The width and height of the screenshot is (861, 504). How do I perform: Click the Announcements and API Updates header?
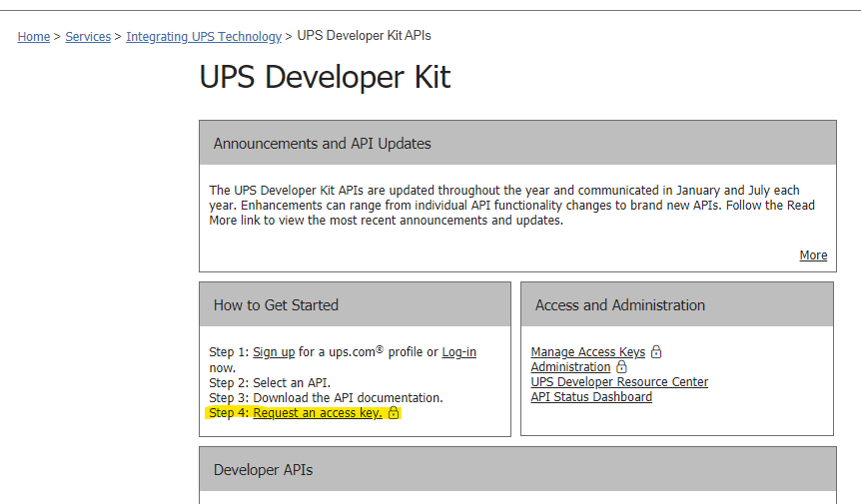(x=517, y=143)
